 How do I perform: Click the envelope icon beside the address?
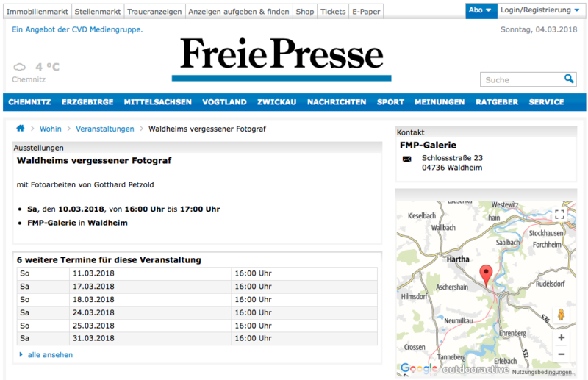point(407,159)
